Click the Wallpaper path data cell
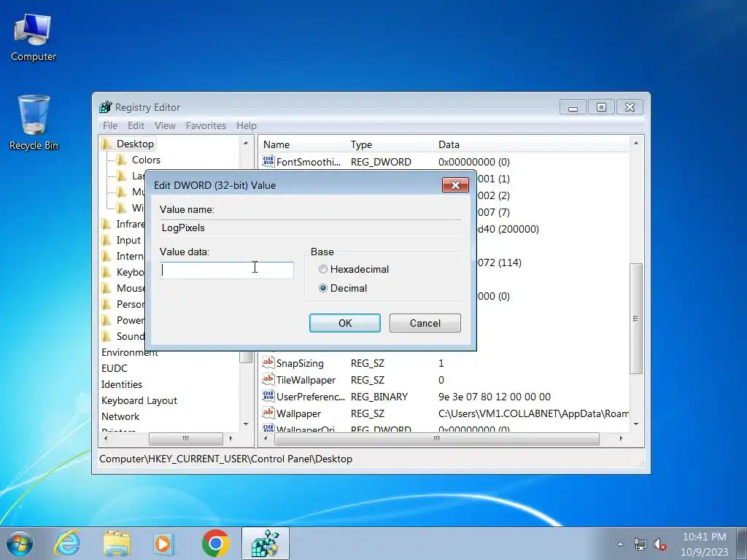Screen dimensions: 747x560 (x=533, y=413)
